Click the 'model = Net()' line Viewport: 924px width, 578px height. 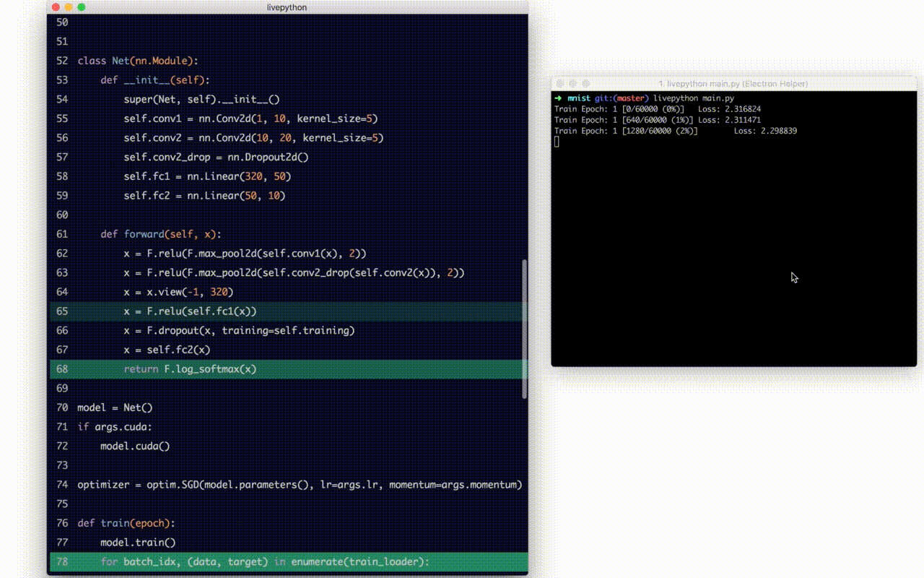tap(115, 407)
